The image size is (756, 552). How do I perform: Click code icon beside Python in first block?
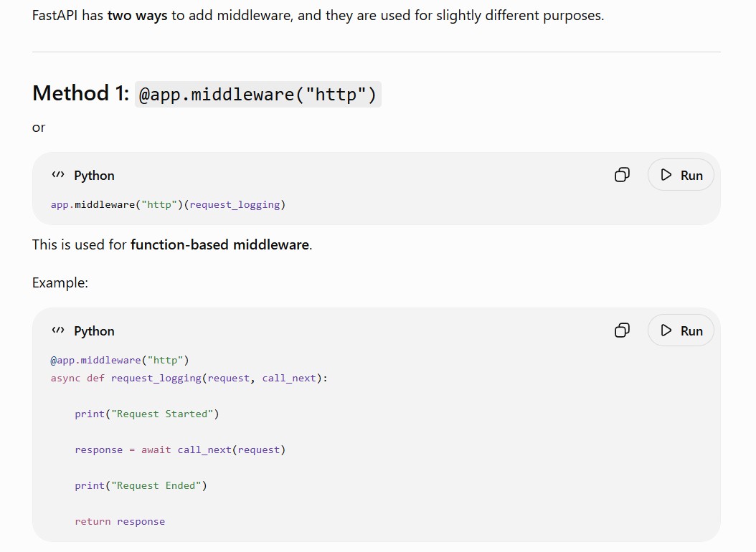[58, 175]
